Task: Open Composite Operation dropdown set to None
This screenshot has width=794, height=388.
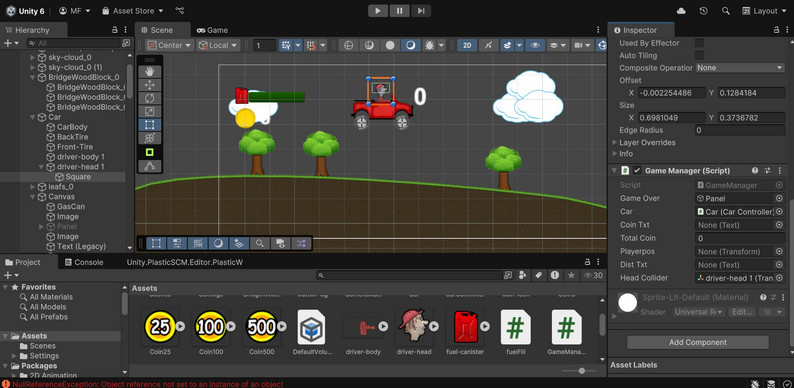Action: tap(740, 67)
